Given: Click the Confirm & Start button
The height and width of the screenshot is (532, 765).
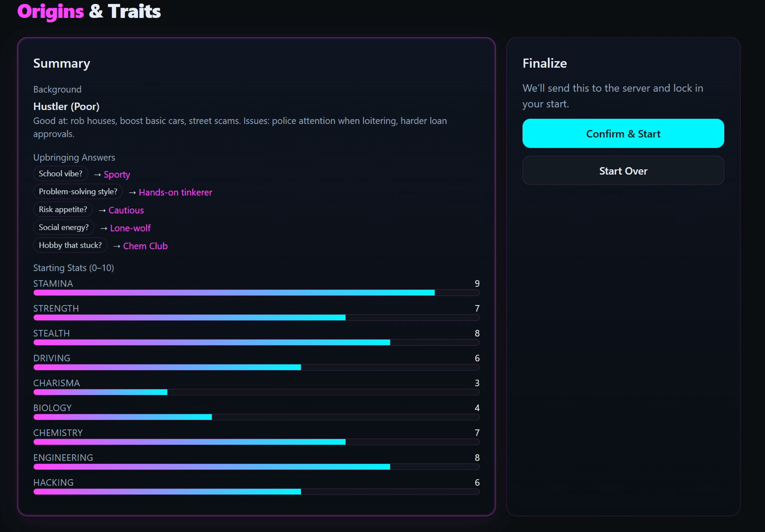Looking at the screenshot, I should pyautogui.click(x=623, y=133).
